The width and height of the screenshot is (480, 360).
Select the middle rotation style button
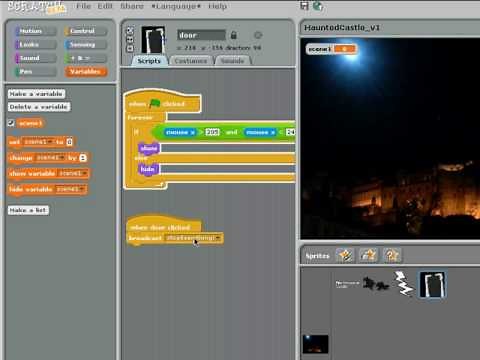tap(130, 40)
